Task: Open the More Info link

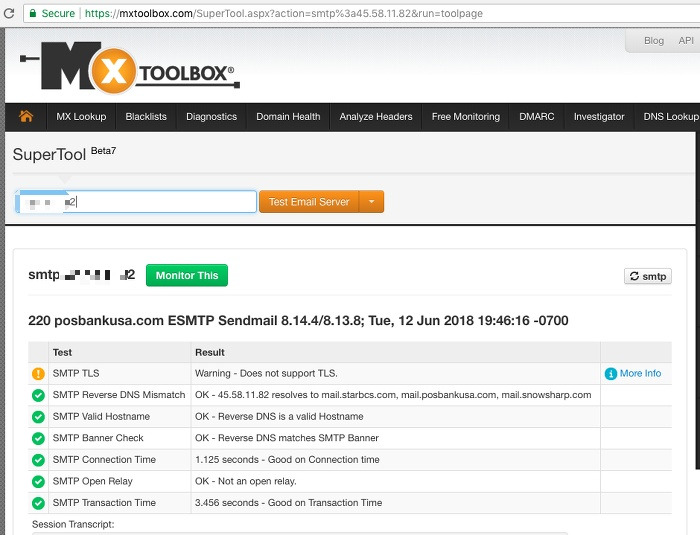Action: tap(640, 373)
